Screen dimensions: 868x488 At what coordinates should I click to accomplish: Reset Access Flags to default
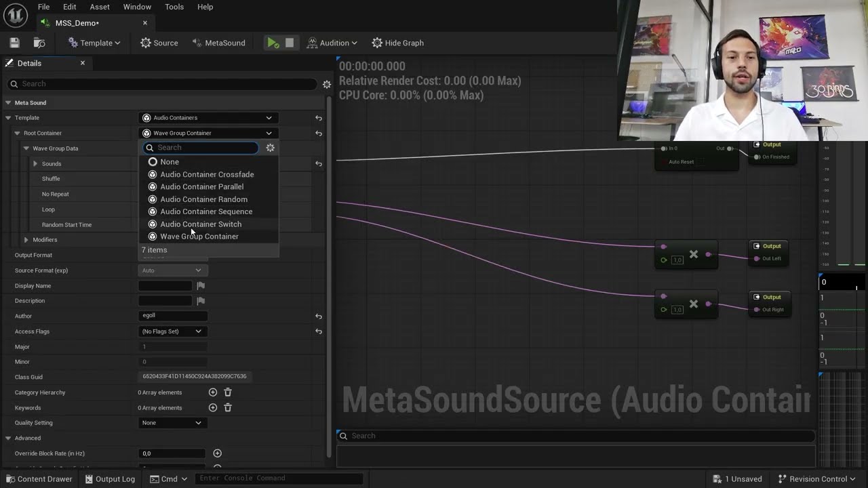tap(319, 331)
